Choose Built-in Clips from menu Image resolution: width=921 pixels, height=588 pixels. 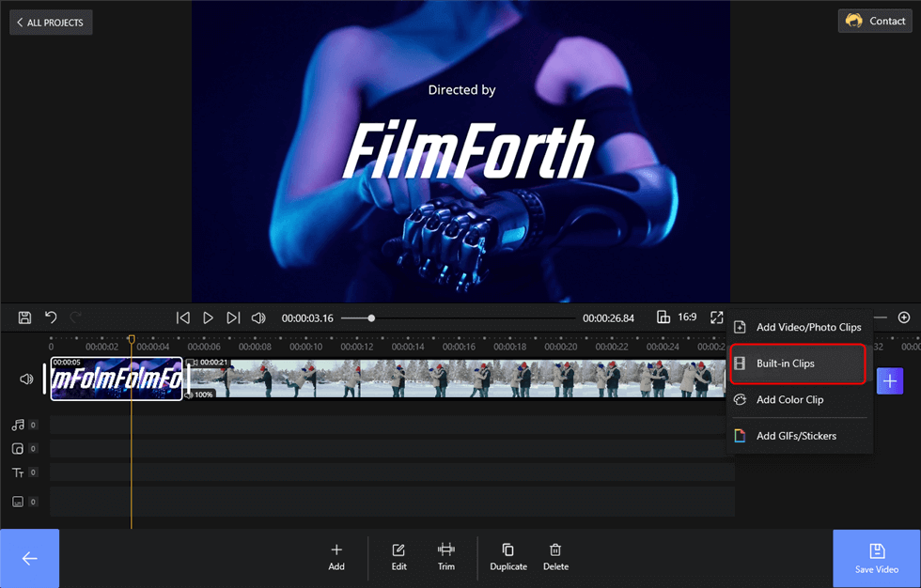click(798, 364)
